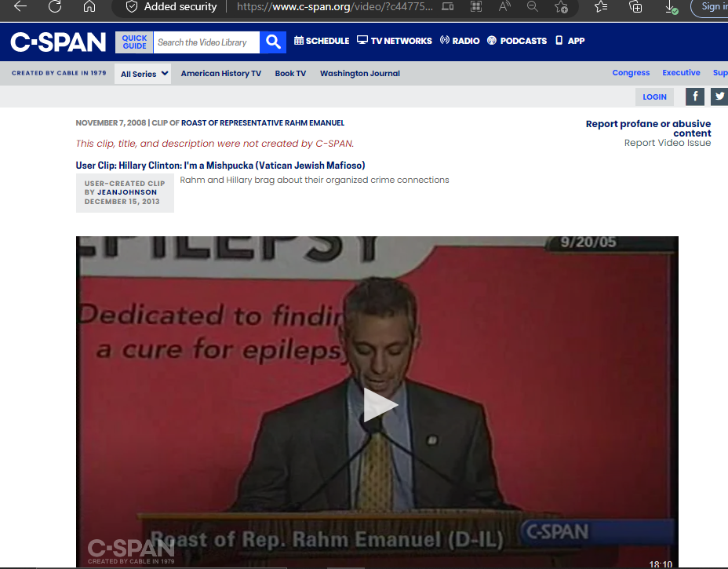Open American History TV link
This screenshot has width=728, height=569.
(221, 74)
